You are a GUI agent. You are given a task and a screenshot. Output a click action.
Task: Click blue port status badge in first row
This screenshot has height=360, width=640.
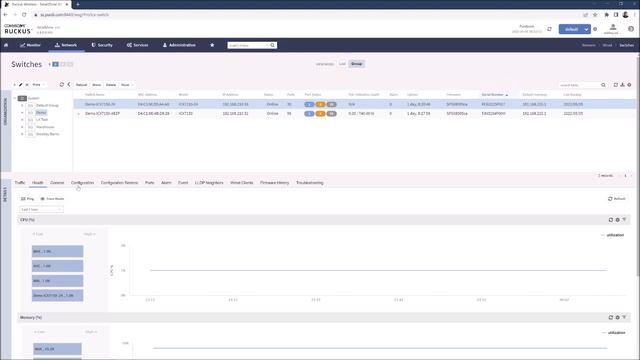tap(309, 104)
